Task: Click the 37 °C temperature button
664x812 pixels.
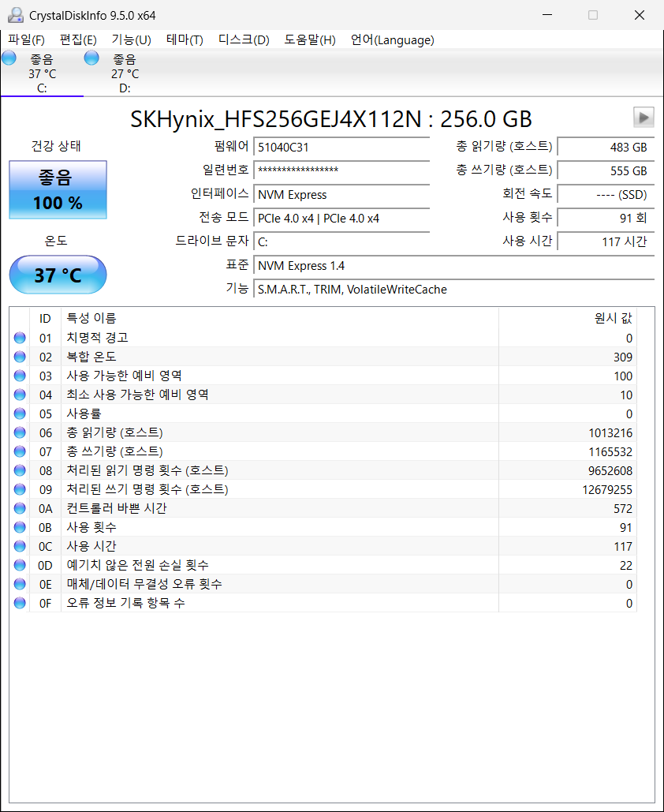Action: [58, 275]
